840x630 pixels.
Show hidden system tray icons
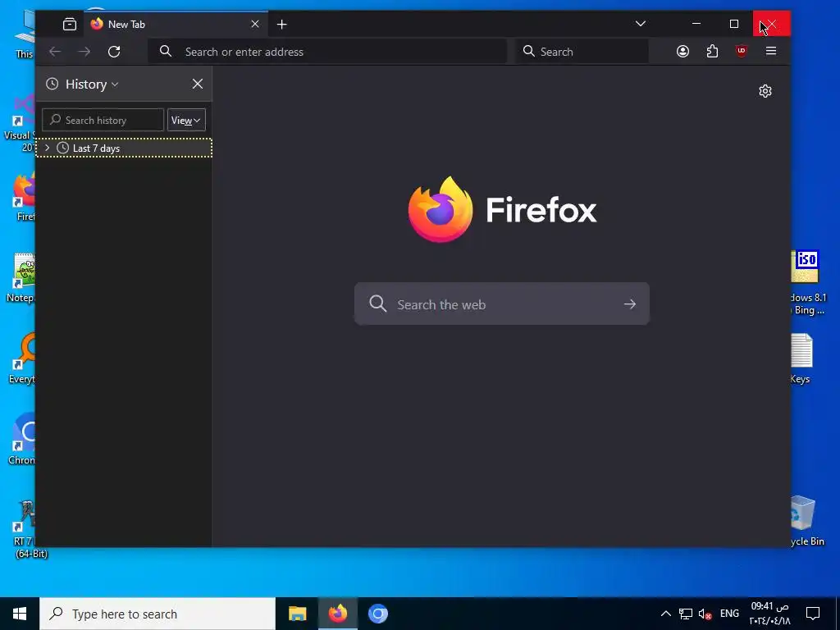point(666,614)
